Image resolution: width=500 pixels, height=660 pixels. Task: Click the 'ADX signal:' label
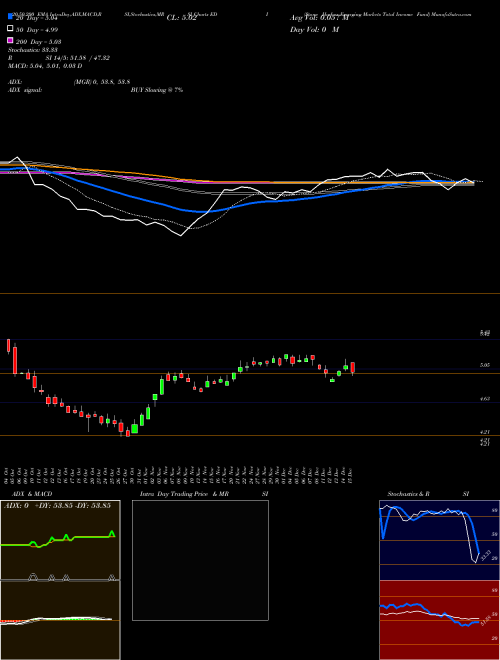point(25,90)
